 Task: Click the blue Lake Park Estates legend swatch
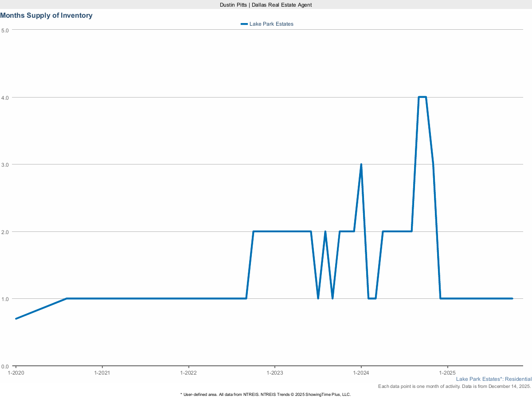tap(244, 24)
